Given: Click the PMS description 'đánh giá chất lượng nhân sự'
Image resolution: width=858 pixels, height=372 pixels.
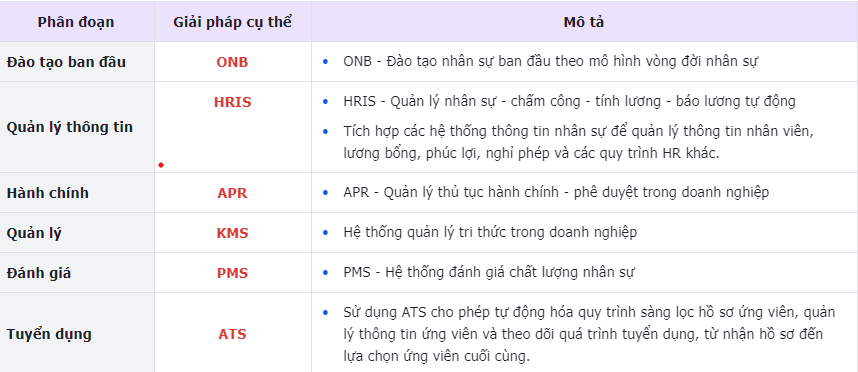Looking at the screenshot, I should [489, 272].
